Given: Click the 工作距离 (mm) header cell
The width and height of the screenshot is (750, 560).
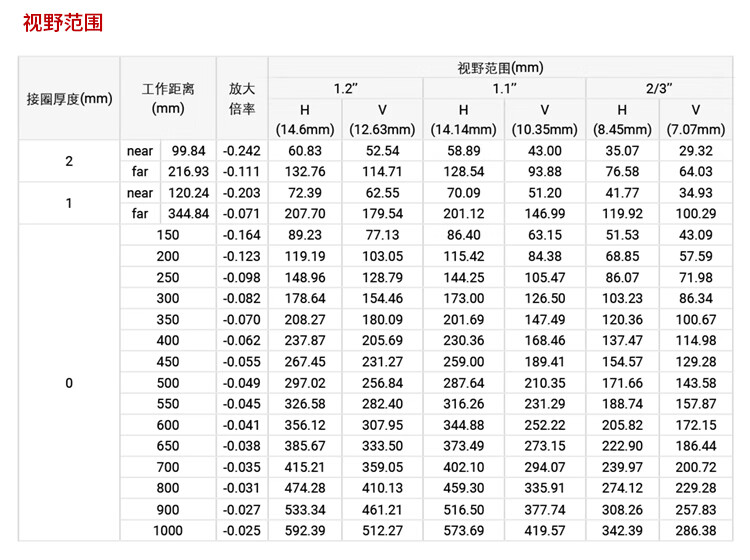Looking at the screenshot, I should coord(168,98).
